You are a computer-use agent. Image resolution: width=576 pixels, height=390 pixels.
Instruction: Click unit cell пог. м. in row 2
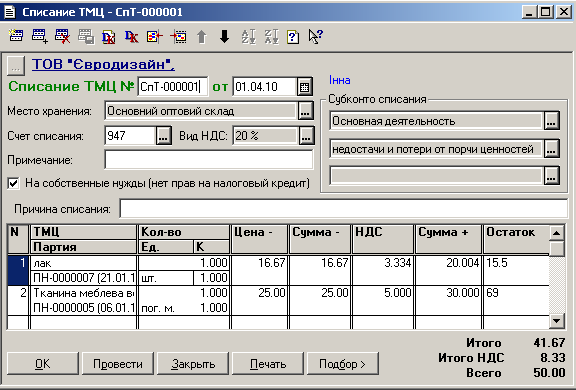click(166, 308)
